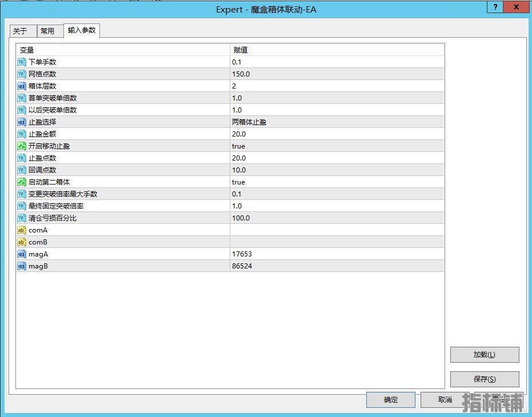Viewport: 532px width, 417px height.
Task: Click the empty comA value cell
Action: pos(337,230)
